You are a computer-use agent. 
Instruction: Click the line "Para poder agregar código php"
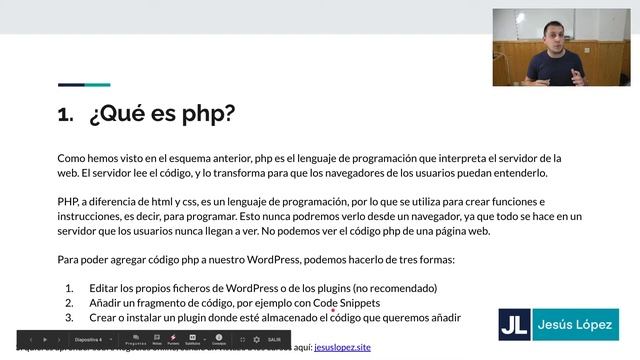[256, 260]
